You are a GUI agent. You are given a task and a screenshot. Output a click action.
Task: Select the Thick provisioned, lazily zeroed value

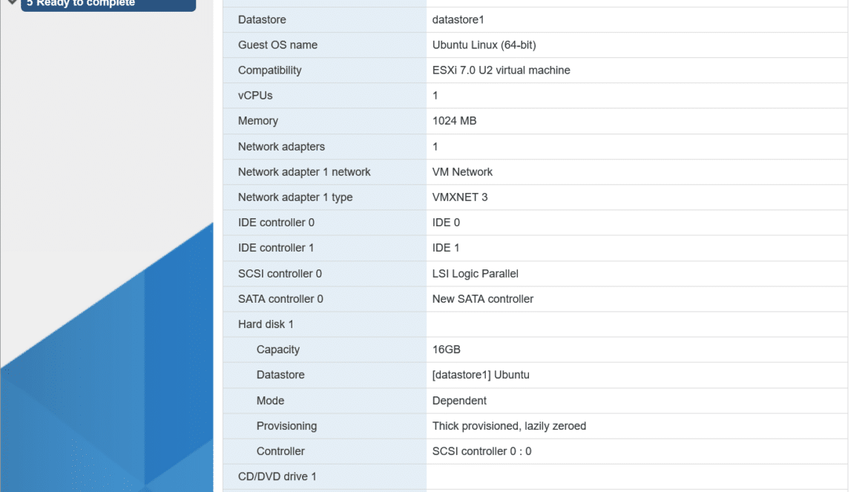[509, 426]
